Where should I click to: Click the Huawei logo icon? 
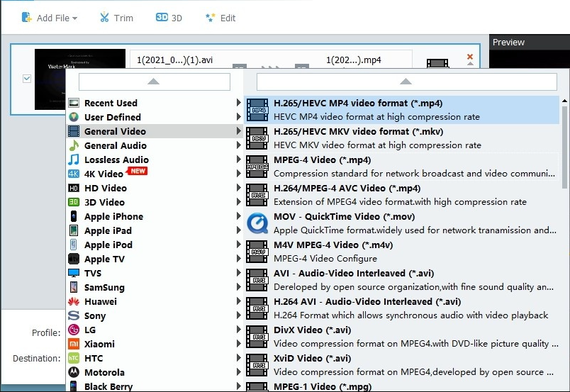tap(74, 301)
